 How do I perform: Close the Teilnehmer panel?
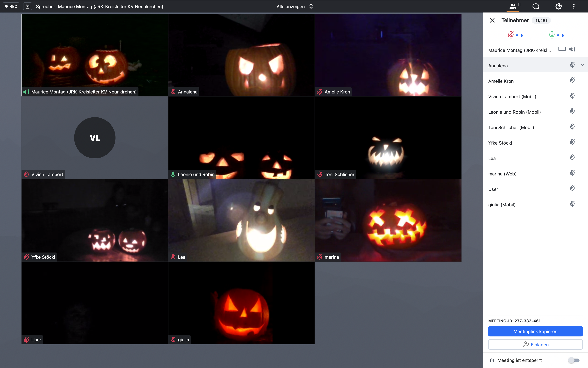tap(492, 20)
